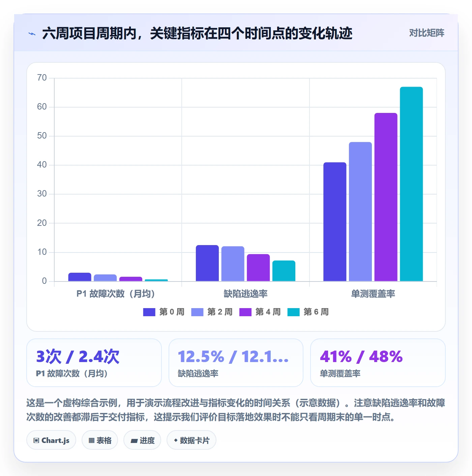Click the description paragraph starting 这是一个虚构综合示例
Screen dimensions: 472x476
click(236, 410)
